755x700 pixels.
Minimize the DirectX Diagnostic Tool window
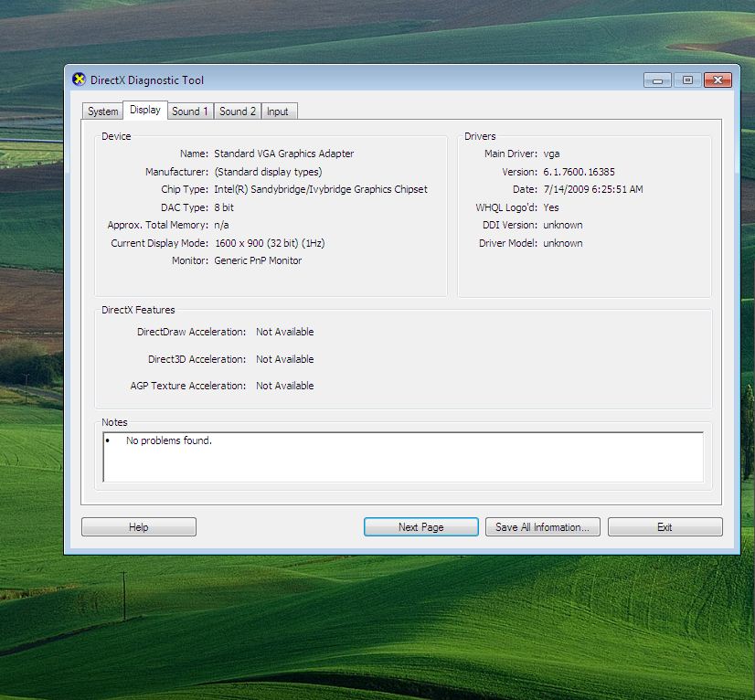[x=657, y=80]
